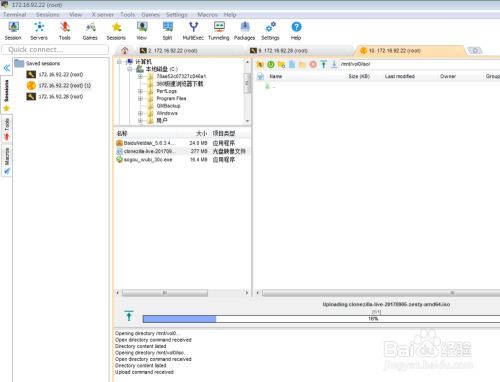Image resolution: width=500 pixels, height=382 pixels.
Task: Click the Packages toolbar icon
Action: pos(244,31)
